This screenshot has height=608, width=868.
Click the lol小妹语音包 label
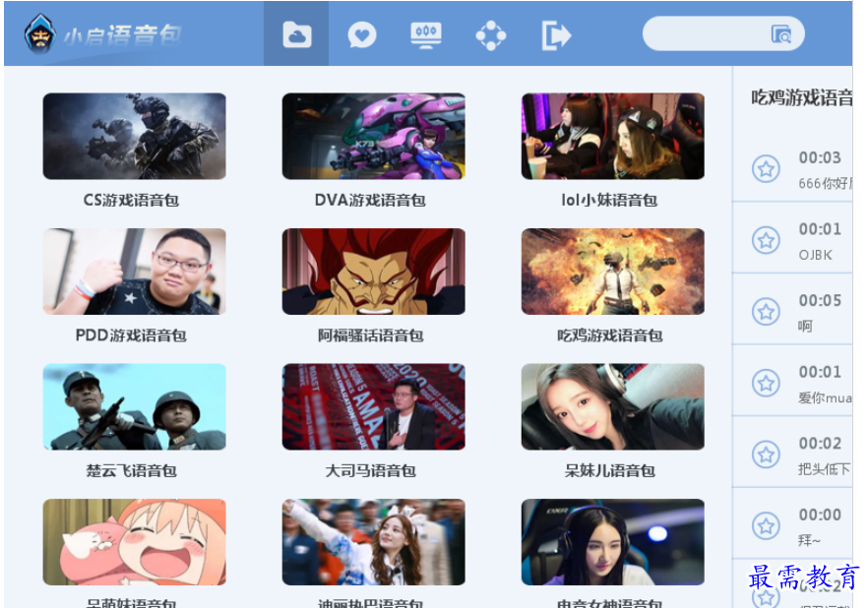(609, 201)
